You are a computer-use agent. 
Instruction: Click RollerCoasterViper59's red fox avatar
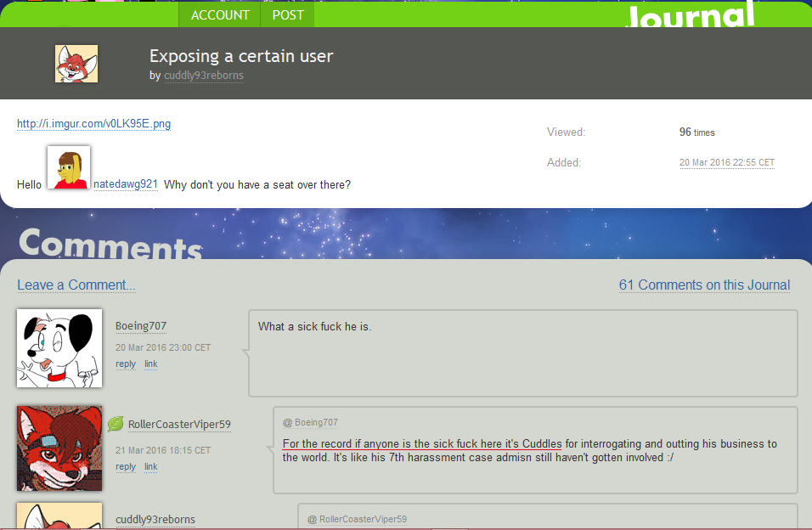[x=59, y=448]
